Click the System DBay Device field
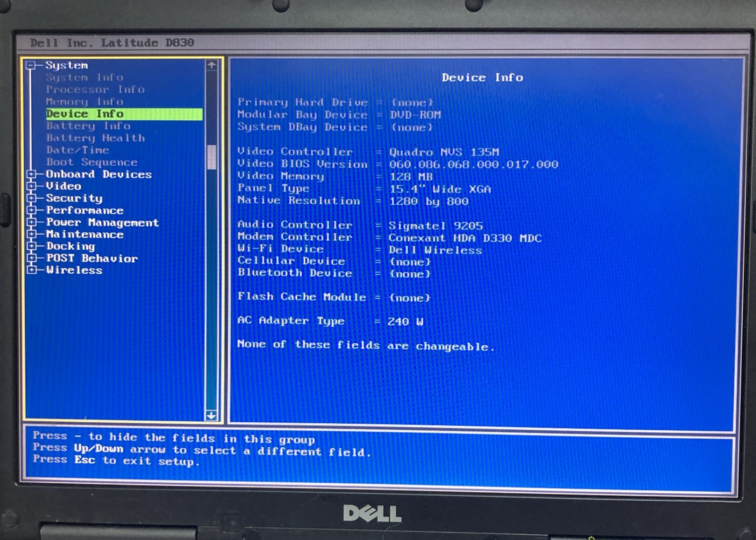Screen dimensions: 756x540 click(335, 127)
